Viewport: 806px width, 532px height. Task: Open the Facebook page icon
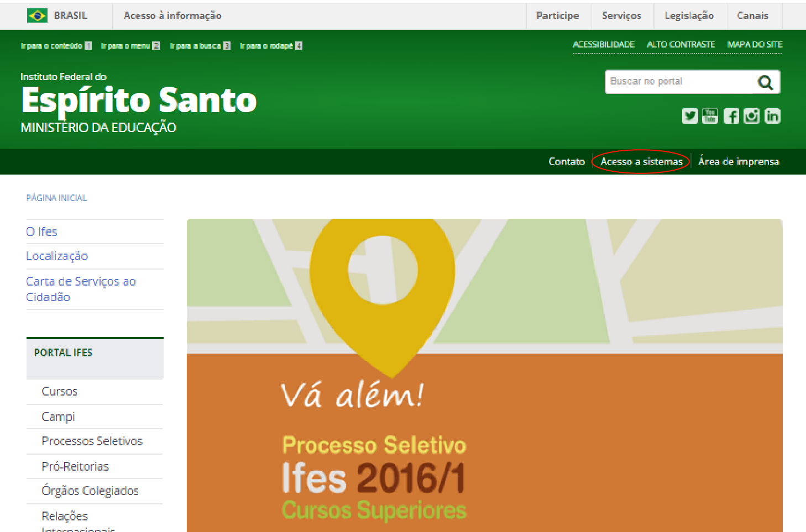pos(731,116)
